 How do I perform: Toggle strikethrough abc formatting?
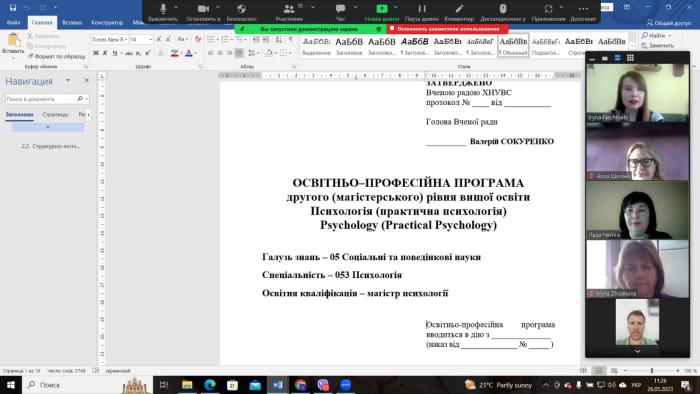pos(129,53)
